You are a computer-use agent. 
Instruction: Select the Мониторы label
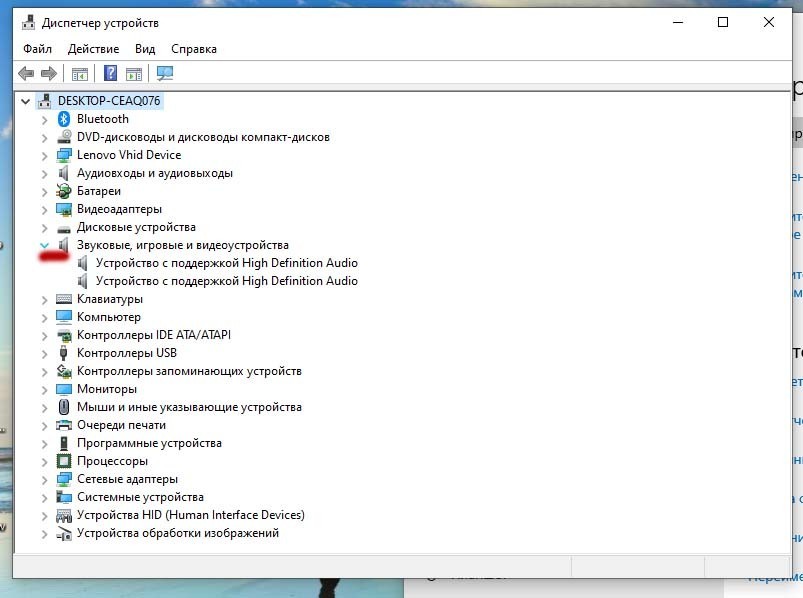click(107, 389)
